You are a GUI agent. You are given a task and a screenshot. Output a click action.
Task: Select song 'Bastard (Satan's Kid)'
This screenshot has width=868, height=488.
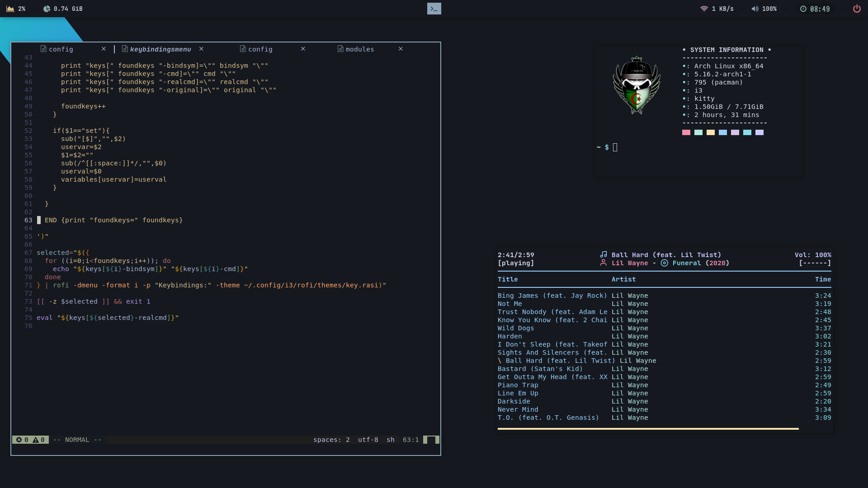[665, 369]
